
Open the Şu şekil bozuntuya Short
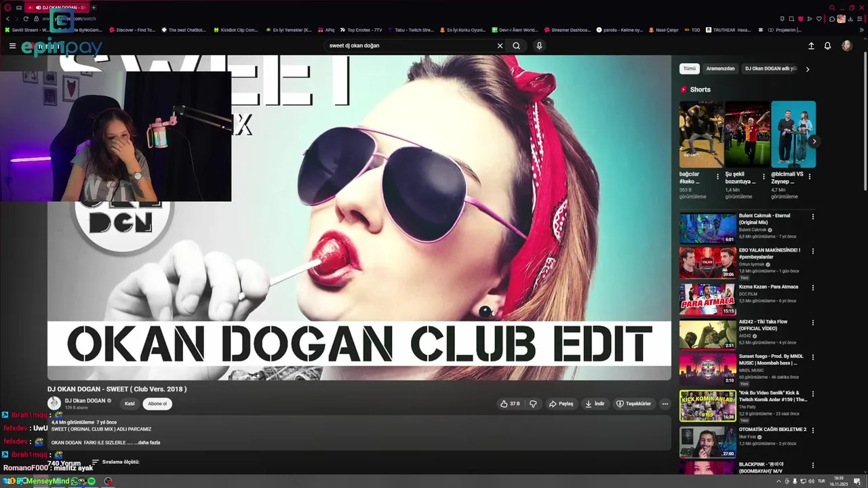tap(747, 134)
